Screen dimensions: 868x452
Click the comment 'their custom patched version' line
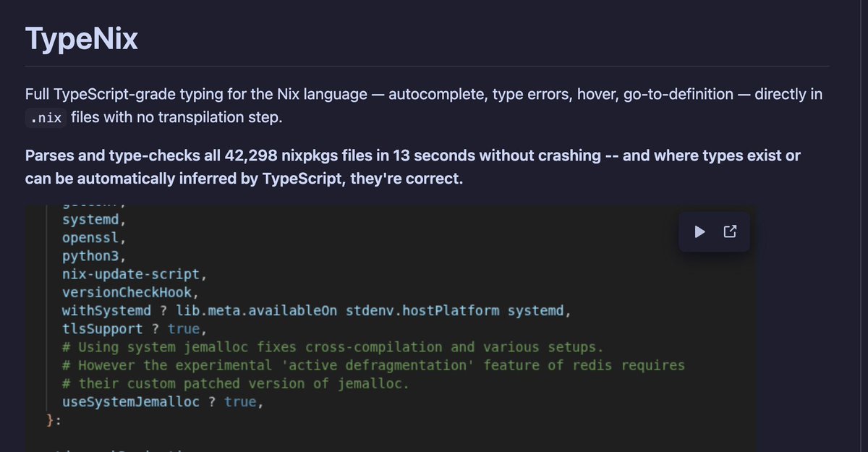[x=236, y=383]
